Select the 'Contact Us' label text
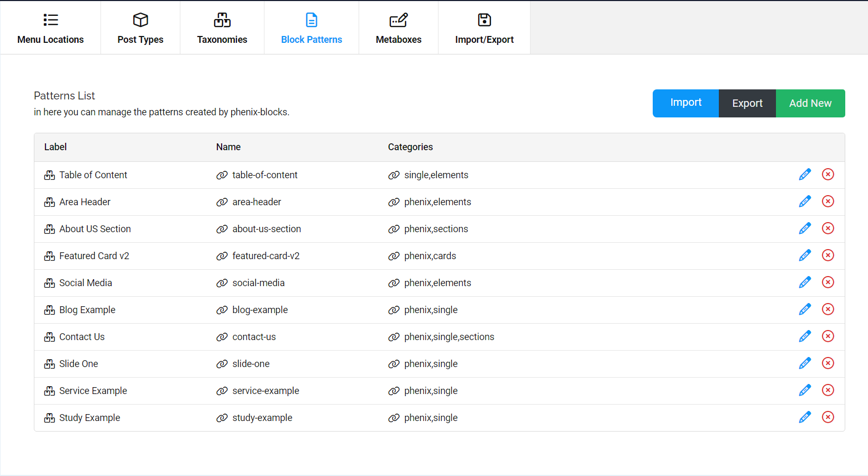868x476 pixels. 82,337
